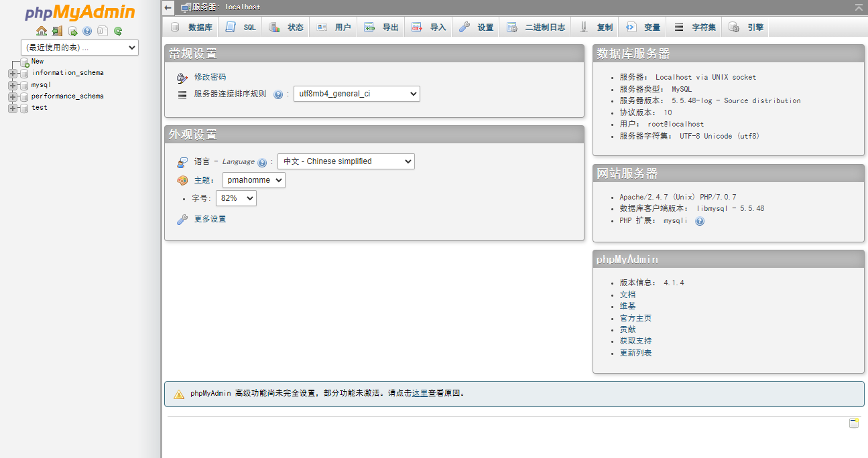Collapse the top bar using the double-chevron icon
The image size is (868, 458).
859,7
